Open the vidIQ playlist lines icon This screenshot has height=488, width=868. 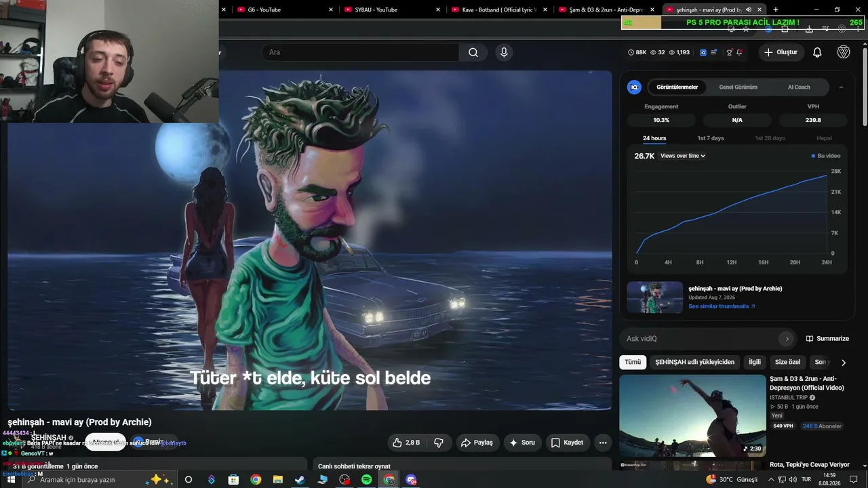tap(713, 52)
